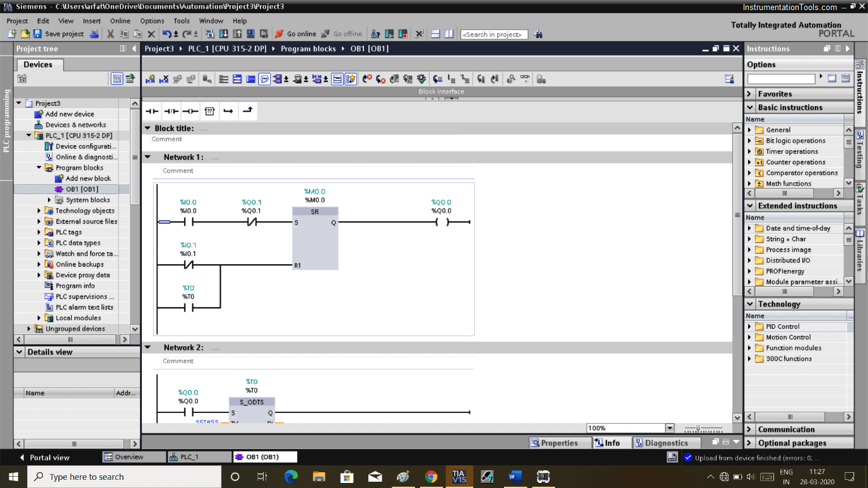This screenshot has width=868, height=488.
Task: Insert an empty box ladder element
Action: (209, 111)
